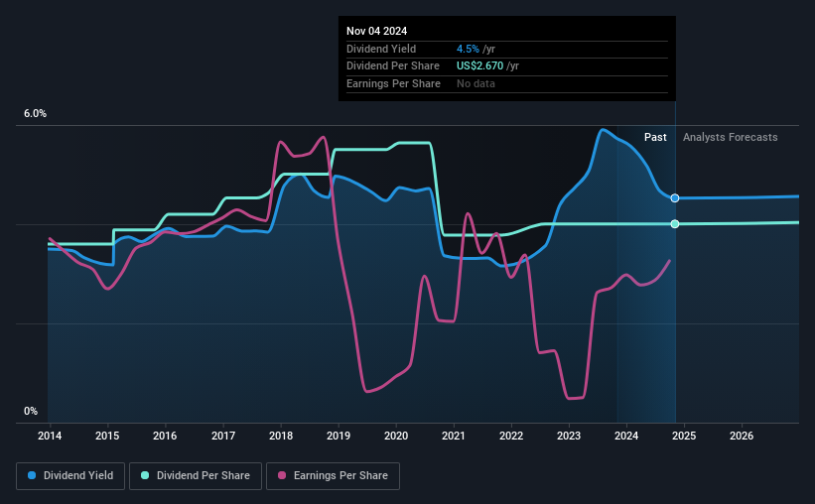The width and height of the screenshot is (815, 504).
Task: Click the US$2.670 dividend per share value
Action: pos(479,66)
